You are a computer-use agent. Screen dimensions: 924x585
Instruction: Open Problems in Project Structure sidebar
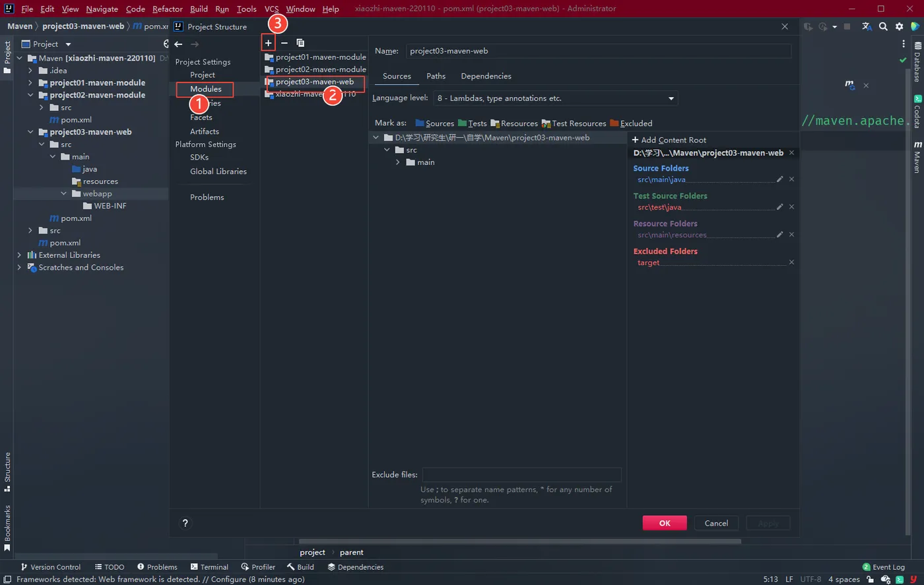207,197
